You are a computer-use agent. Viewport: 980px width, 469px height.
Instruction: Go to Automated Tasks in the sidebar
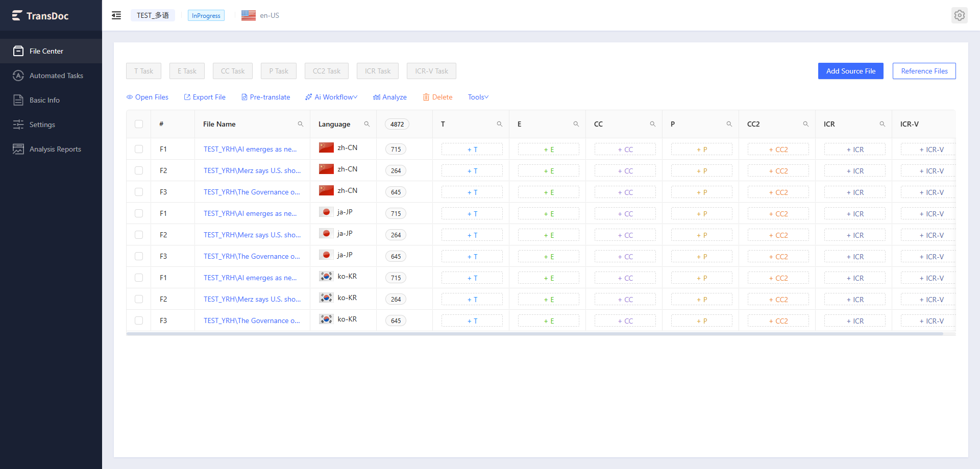pyautogui.click(x=51, y=76)
